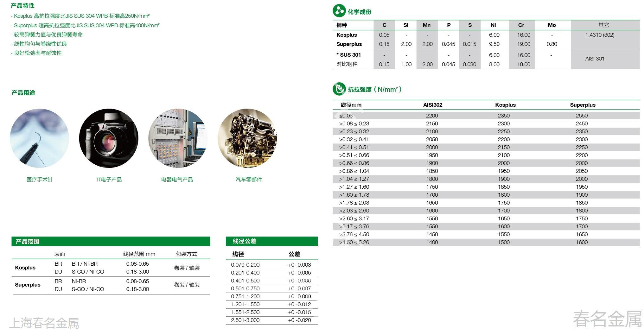Select the Superplus column header in tensile table
The width and height of the screenshot is (644, 335).
pyautogui.click(x=583, y=105)
